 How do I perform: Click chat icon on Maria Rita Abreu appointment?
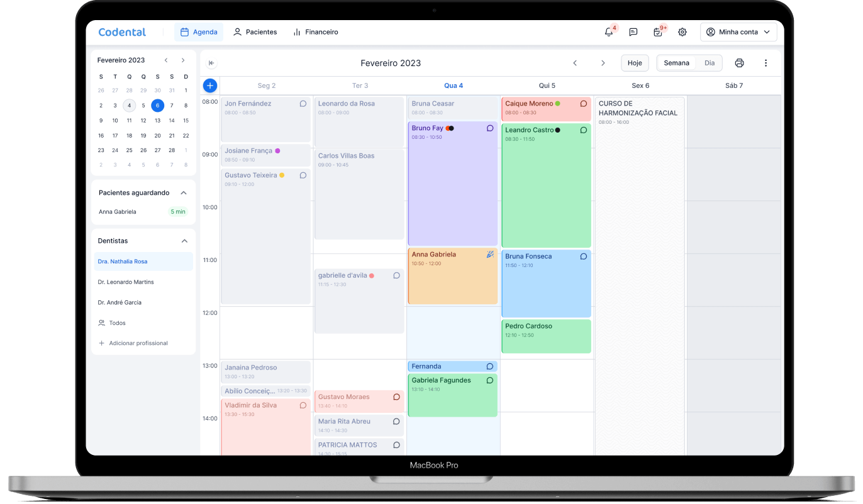396,422
